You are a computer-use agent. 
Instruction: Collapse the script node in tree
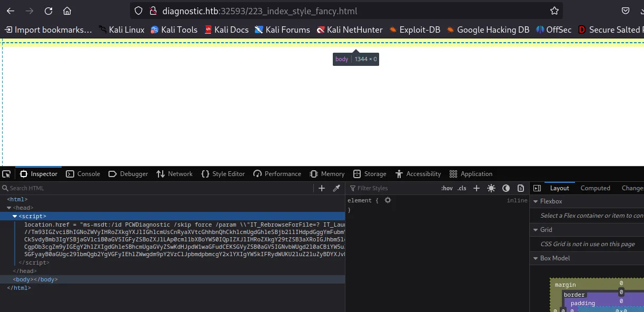click(15, 216)
